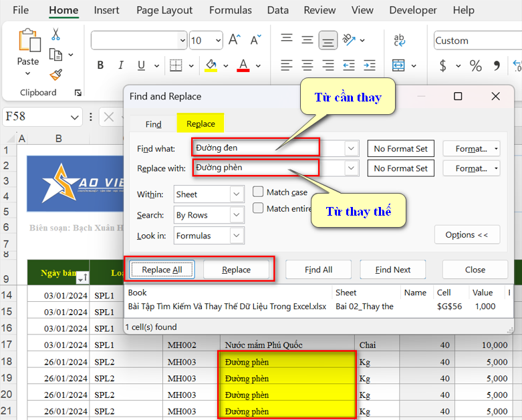This screenshot has height=420, width=522.
Task: Open the Ngày bán column filter button
Action: pos(82,277)
